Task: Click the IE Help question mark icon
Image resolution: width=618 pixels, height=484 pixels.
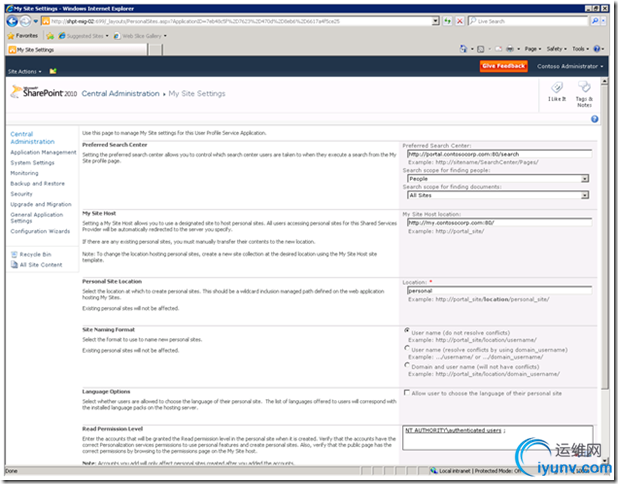Action: click(597, 49)
